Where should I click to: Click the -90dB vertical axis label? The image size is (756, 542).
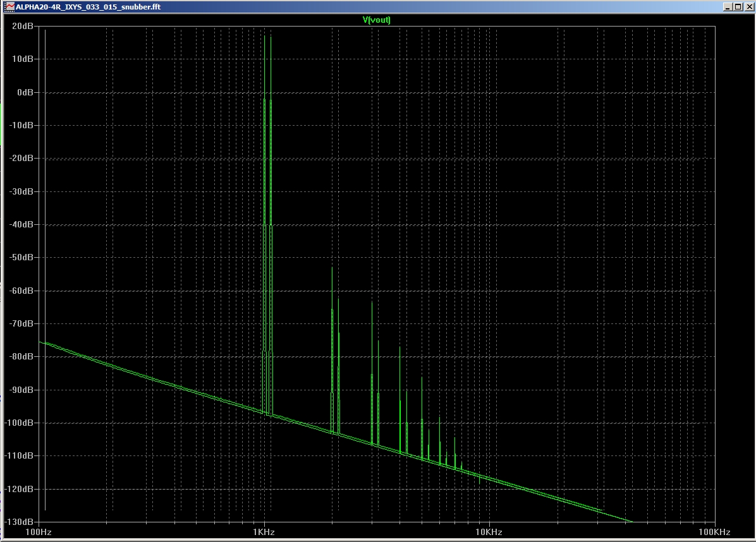(21, 390)
